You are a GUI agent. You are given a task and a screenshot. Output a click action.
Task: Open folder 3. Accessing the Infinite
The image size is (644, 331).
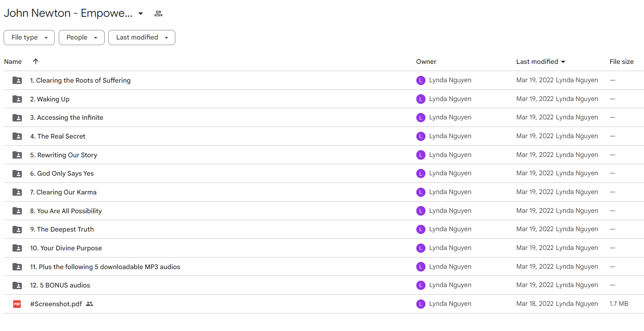(67, 117)
